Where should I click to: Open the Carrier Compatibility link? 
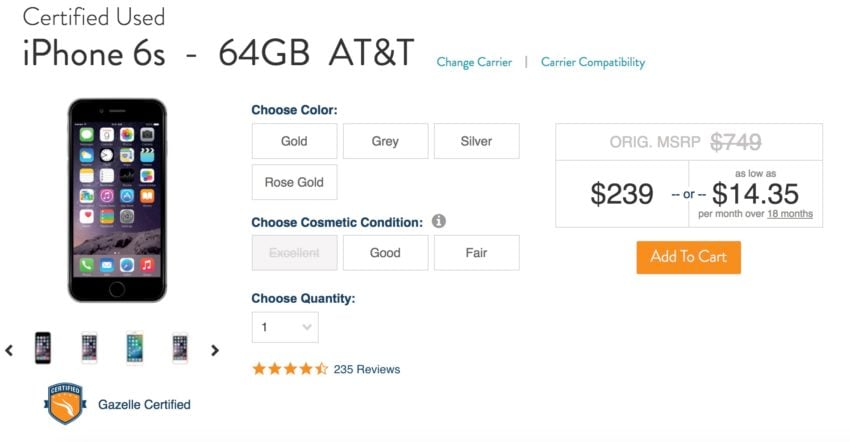[593, 62]
